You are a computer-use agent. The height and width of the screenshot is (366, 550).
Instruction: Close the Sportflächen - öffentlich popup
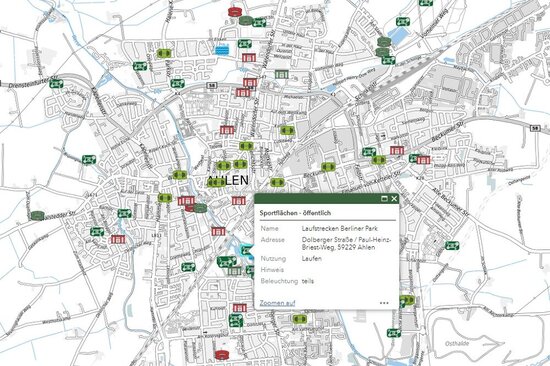click(x=394, y=199)
